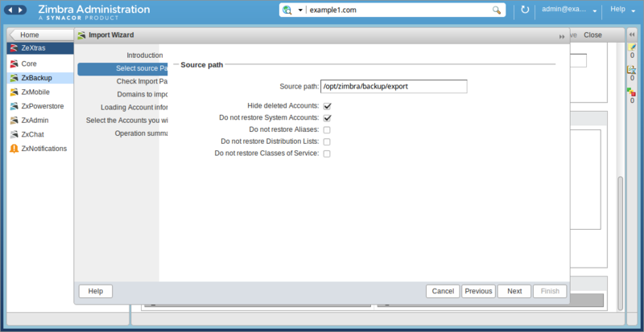Click Close in the background toolbar

coord(592,35)
